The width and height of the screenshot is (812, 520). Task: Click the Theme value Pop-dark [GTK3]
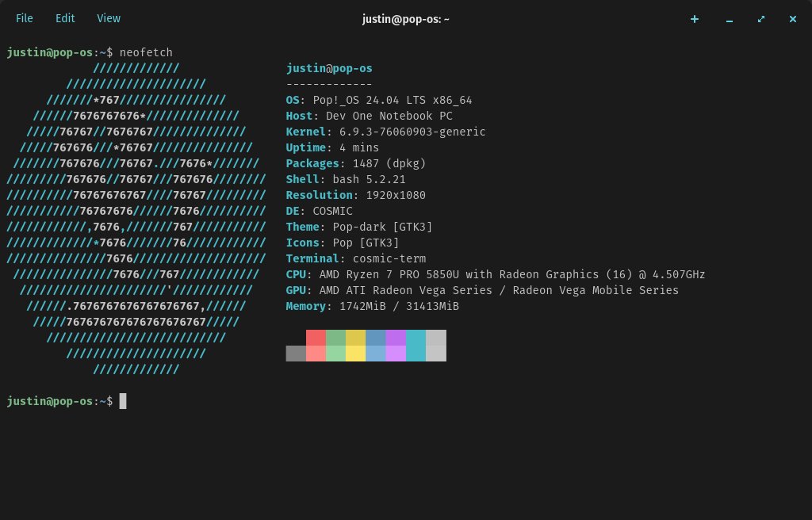point(382,227)
